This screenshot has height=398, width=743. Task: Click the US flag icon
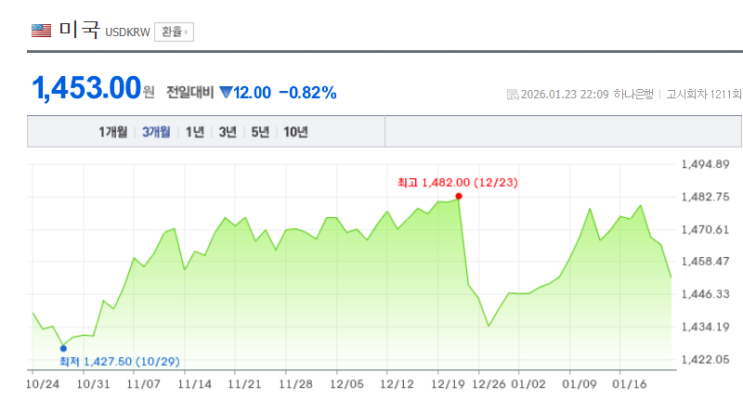(x=41, y=31)
